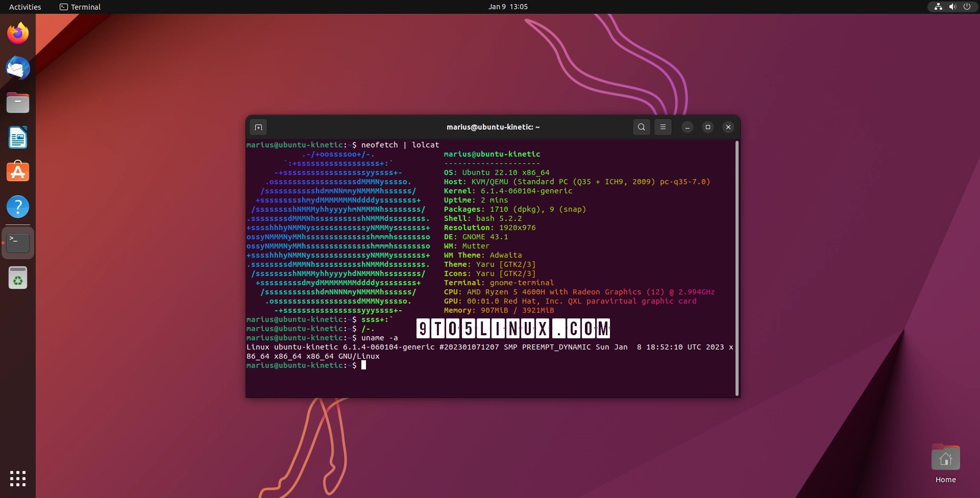980x498 pixels.
Task: Launch Thunderbird mail client
Action: 18,68
